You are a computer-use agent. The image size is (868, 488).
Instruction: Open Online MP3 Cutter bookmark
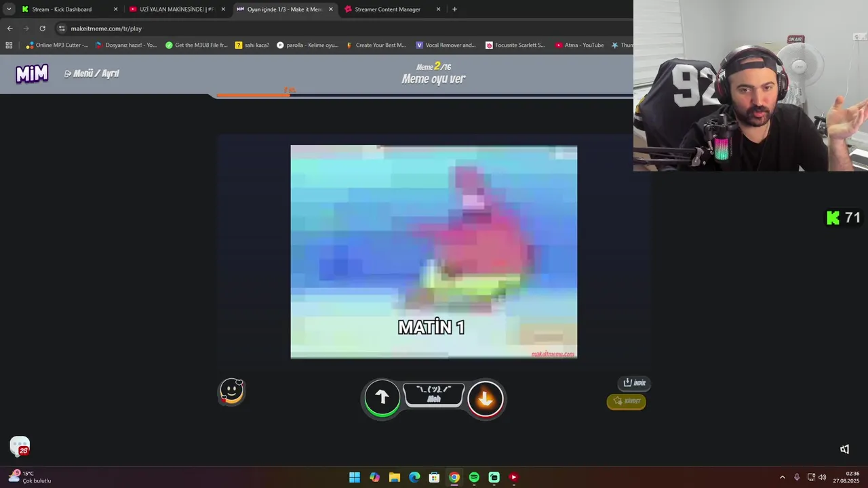pyautogui.click(x=57, y=45)
